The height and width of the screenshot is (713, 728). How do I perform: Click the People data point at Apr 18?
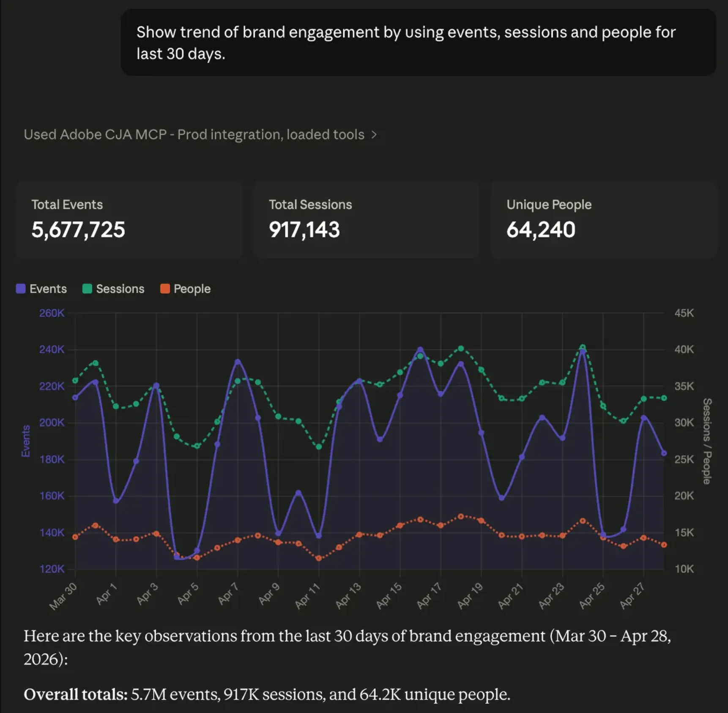click(461, 516)
